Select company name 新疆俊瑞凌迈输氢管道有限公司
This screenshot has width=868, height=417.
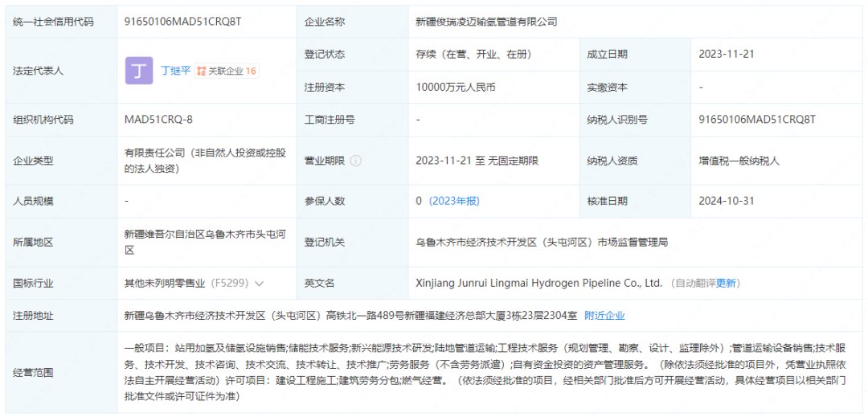click(486, 22)
